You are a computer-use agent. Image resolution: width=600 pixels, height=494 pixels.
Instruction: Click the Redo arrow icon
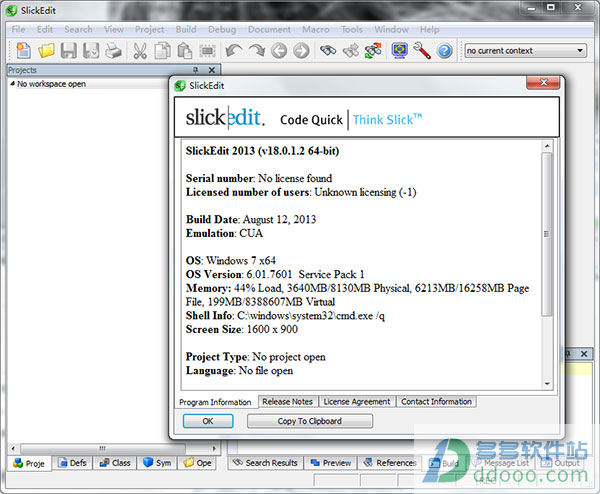(256, 51)
